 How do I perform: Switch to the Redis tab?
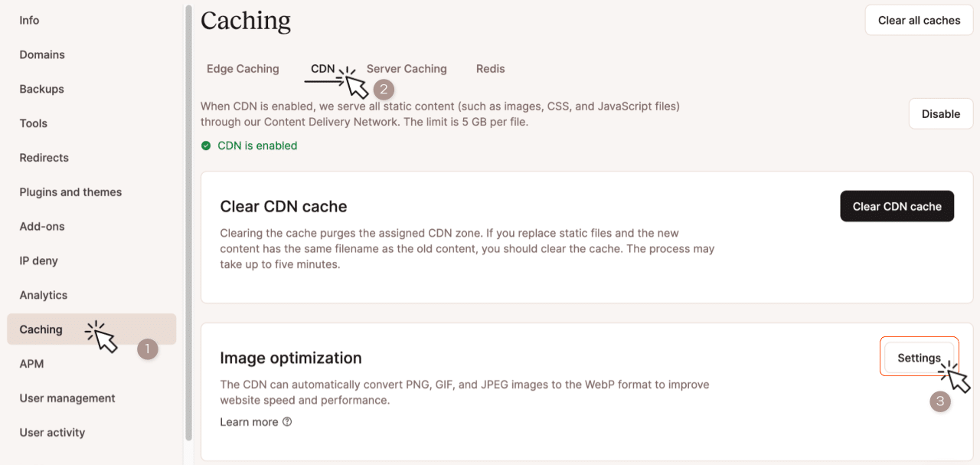490,68
